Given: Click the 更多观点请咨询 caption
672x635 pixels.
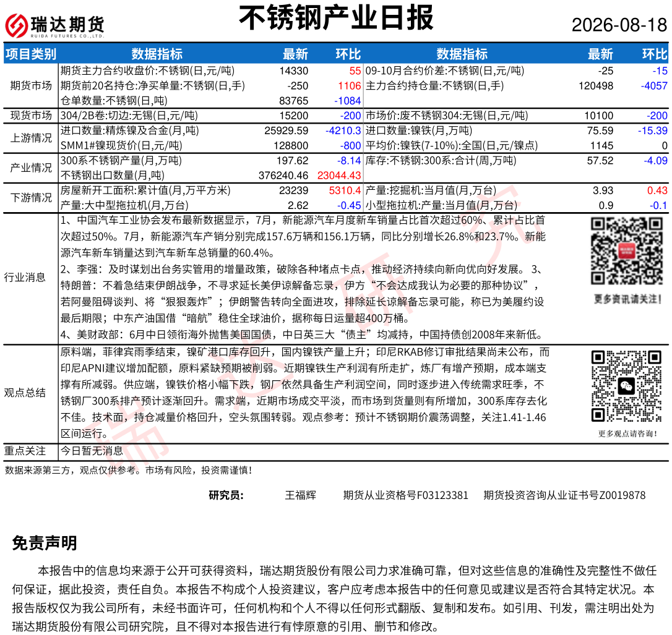Looking at the screenshot, I should [627, 434].
